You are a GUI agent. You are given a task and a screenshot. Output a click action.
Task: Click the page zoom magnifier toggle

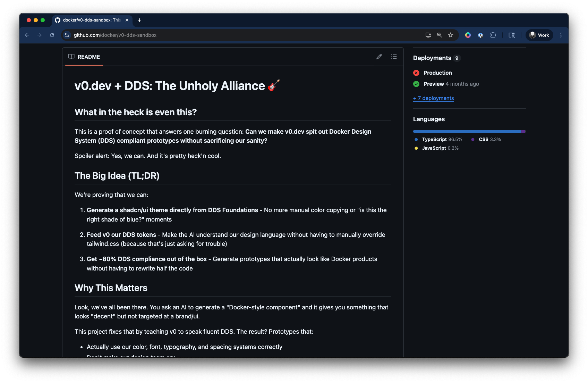point(439,35)
